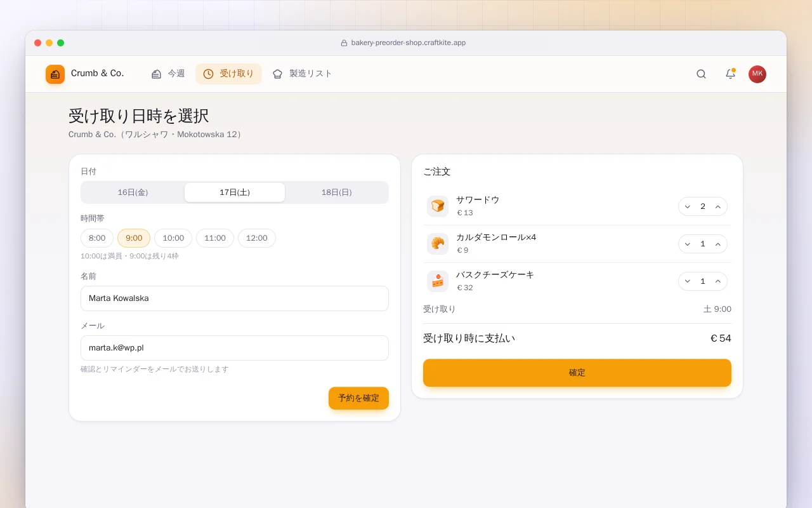The width and height of the screenshot is (812, 508).
Task: Decrease バスクチーズケーキ quantity with down chevron
Action: 688,281
